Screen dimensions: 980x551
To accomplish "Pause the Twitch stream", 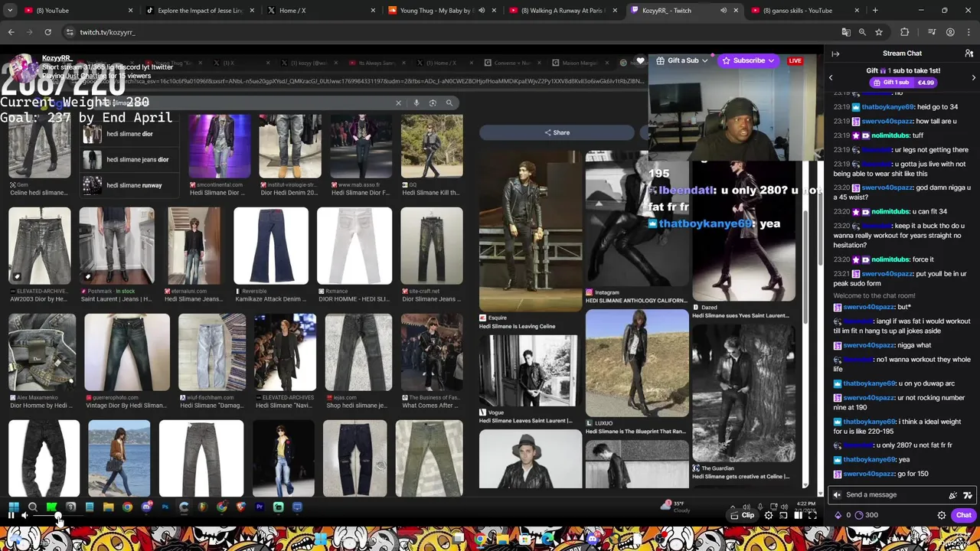I will (11, 515).
